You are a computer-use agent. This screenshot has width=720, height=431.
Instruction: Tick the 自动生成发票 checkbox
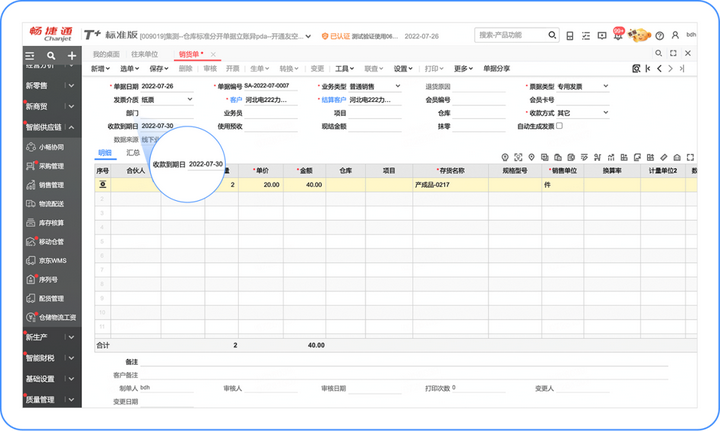point(559,126)
